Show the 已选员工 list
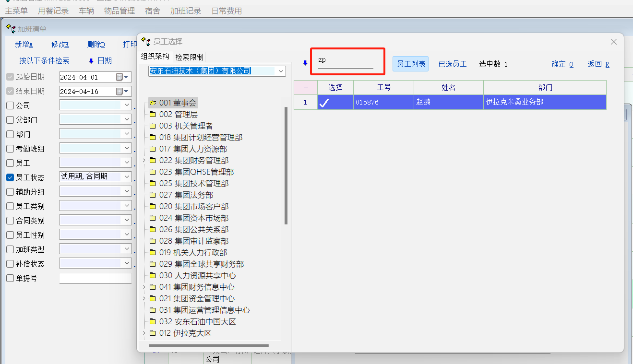Image resolution: width=633 pixels, height=364 pixels. point(452,64)
